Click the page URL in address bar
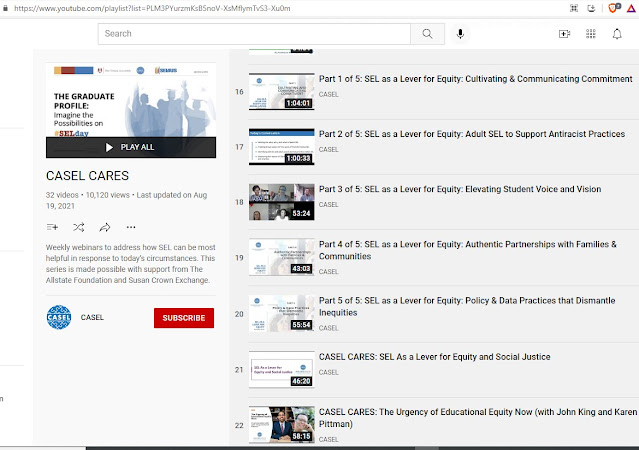 pos(152,8)
